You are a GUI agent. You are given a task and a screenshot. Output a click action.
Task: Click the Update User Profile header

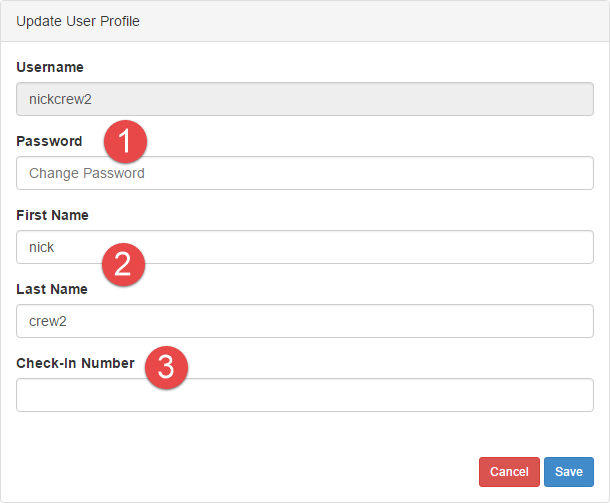(x=78, y=21)
